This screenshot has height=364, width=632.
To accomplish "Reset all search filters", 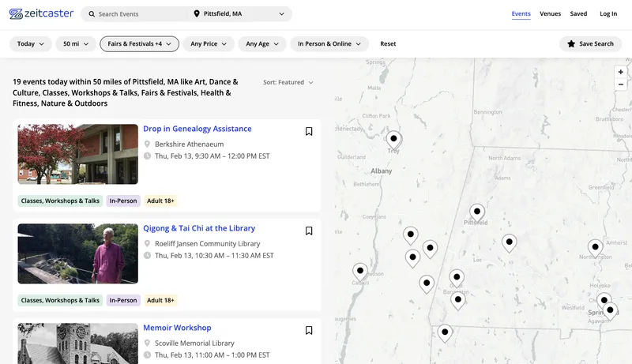I will click(x=388, y=44).
